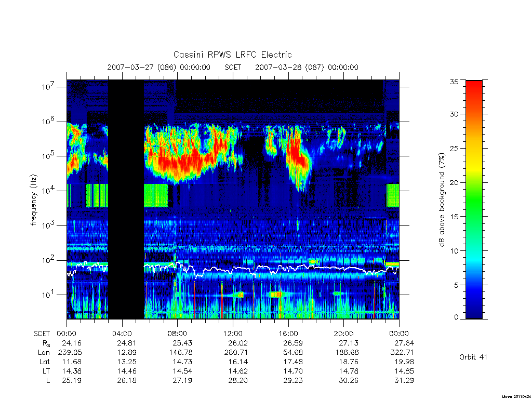Click the Rs value 26.02
The width and height of the screenshot is (532, 399).
coord(238,343)
